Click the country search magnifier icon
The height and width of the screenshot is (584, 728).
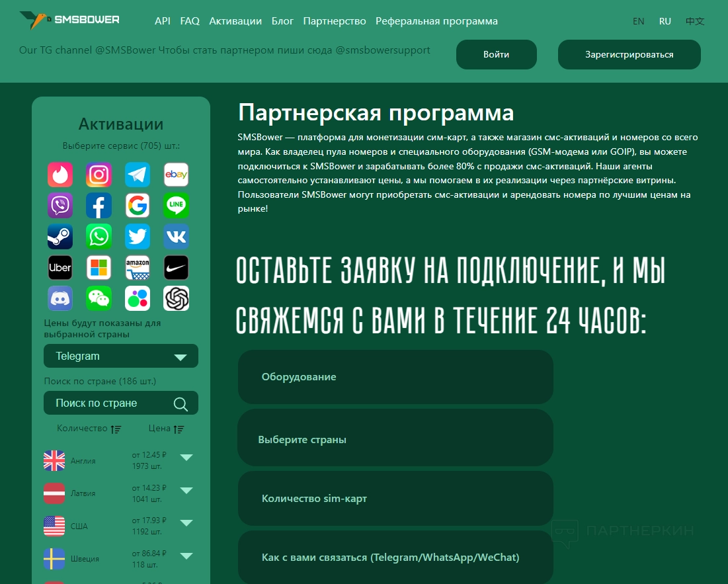coord(181,404)
